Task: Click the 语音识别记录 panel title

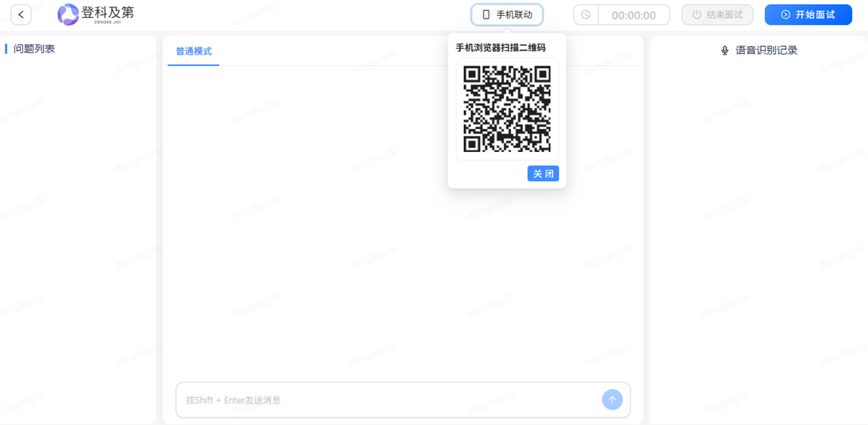Action: pos(766,50)
